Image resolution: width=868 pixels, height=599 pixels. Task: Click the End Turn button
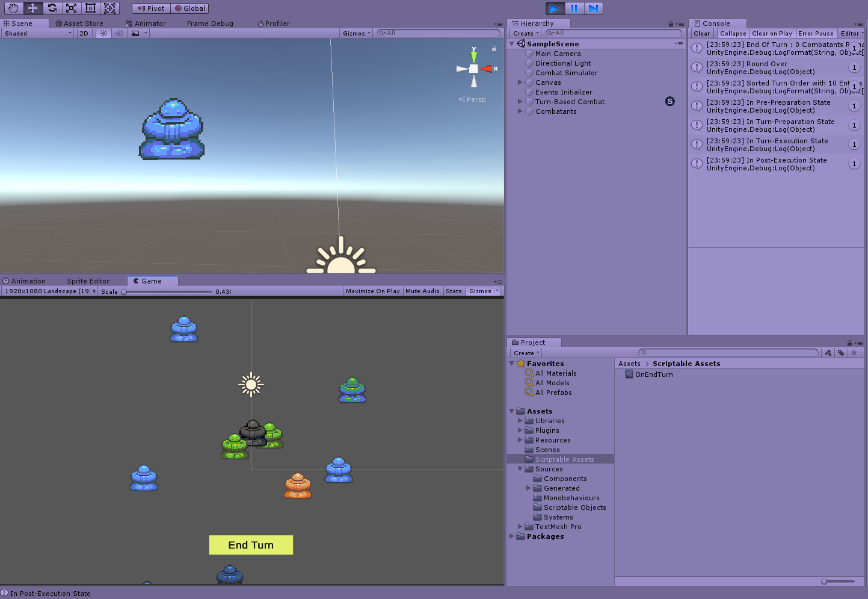click(251, 545)
